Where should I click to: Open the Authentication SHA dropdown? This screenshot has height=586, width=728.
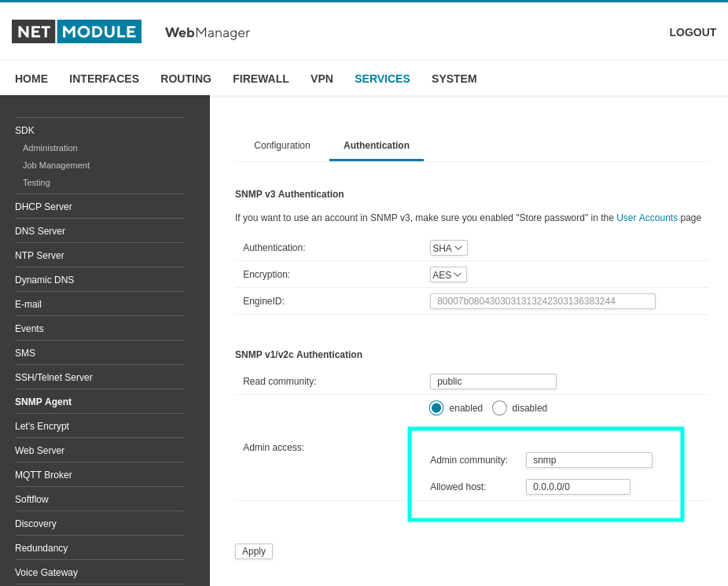[x=448, y=248]
